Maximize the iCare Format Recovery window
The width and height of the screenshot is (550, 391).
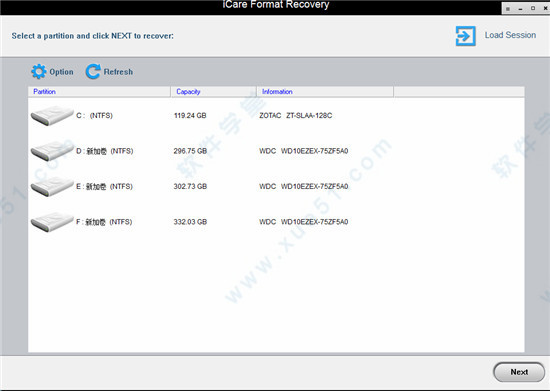[x=533, y=8]
